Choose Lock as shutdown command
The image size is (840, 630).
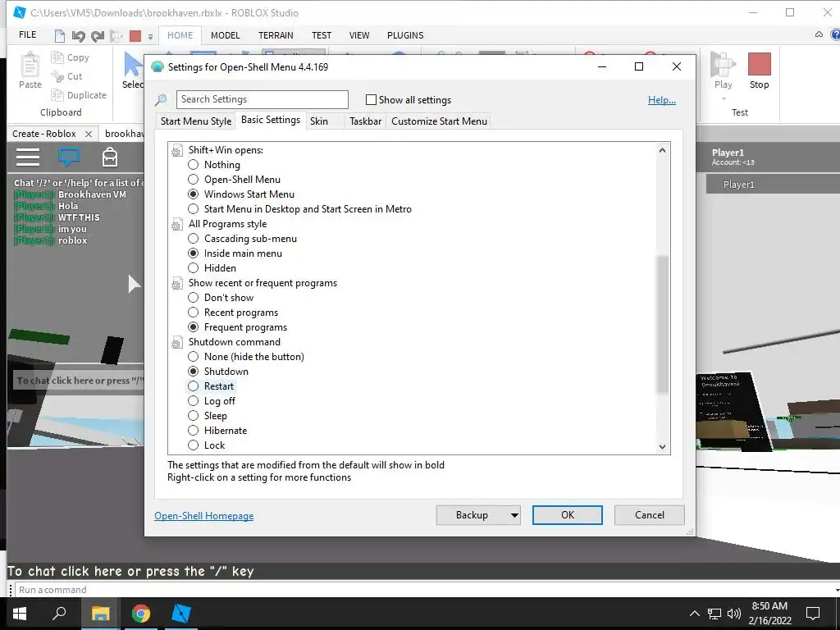click(194, 445)
